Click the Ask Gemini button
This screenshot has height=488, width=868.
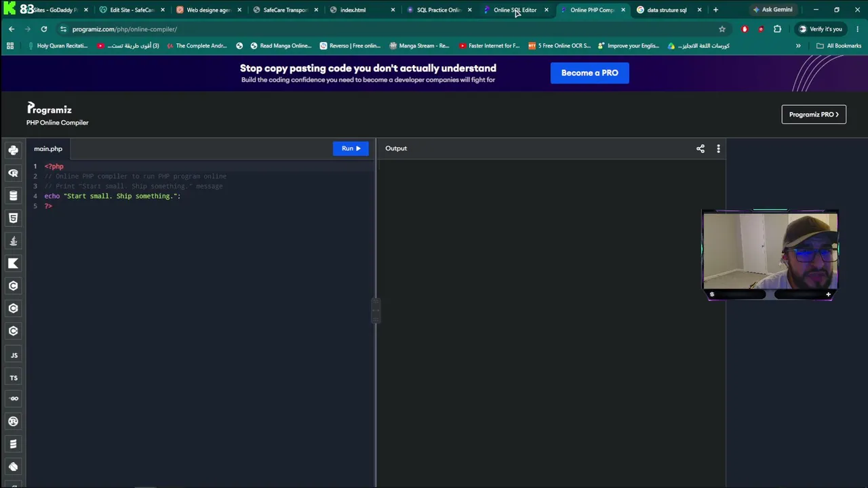coord(772,10)
